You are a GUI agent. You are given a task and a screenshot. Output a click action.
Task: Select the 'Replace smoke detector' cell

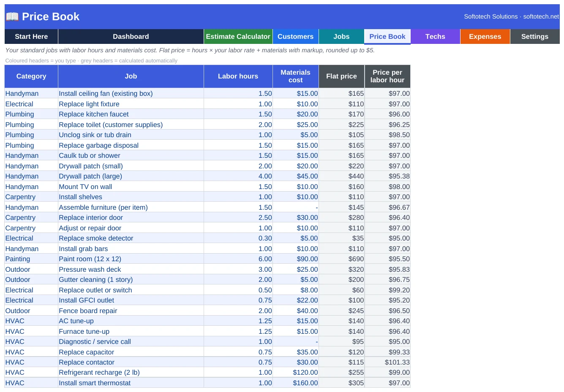[131, 238]
